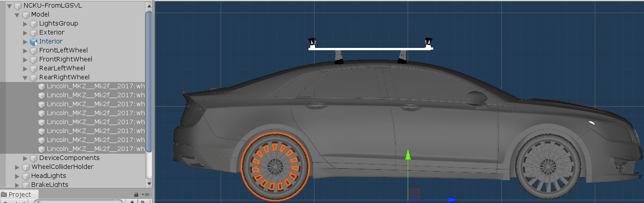Image resolution: width=644 pixels, height=203 pixels.
Task: Select the RearRightWheel label
Action: 64,77
